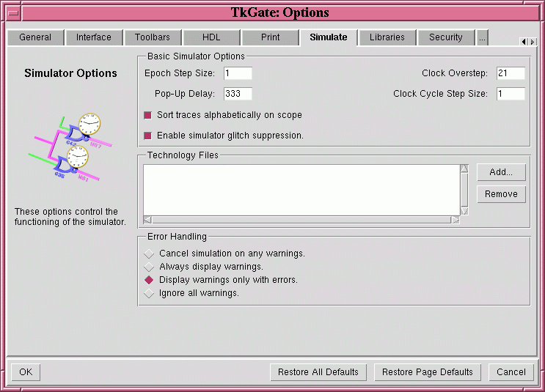The width and height of the screenshot is (545, 392).
Task: Switch to the Libraries tab
Action: click(x=387, y=37)
